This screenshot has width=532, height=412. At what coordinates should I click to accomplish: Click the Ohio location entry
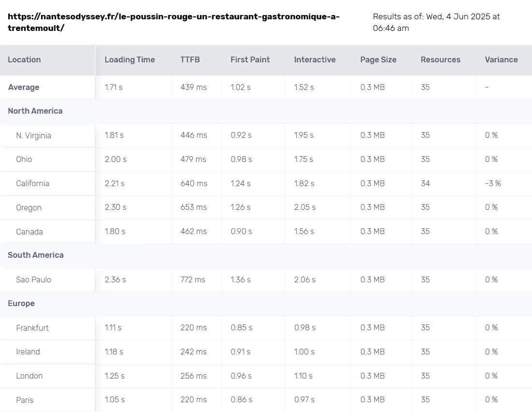(x=24, y=160)
